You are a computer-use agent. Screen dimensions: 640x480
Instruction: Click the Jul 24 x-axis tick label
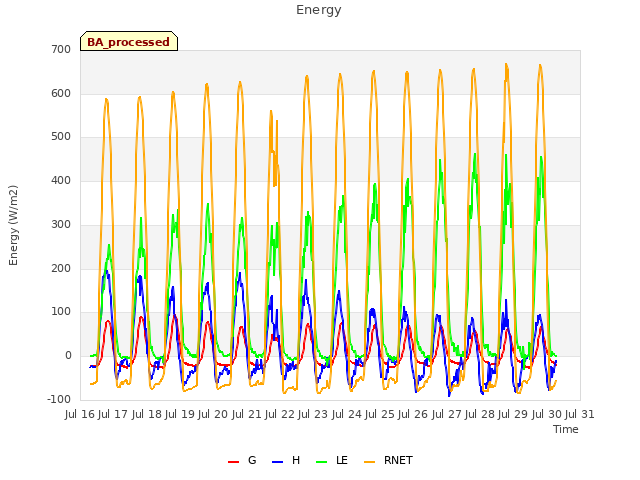(346, 415)
